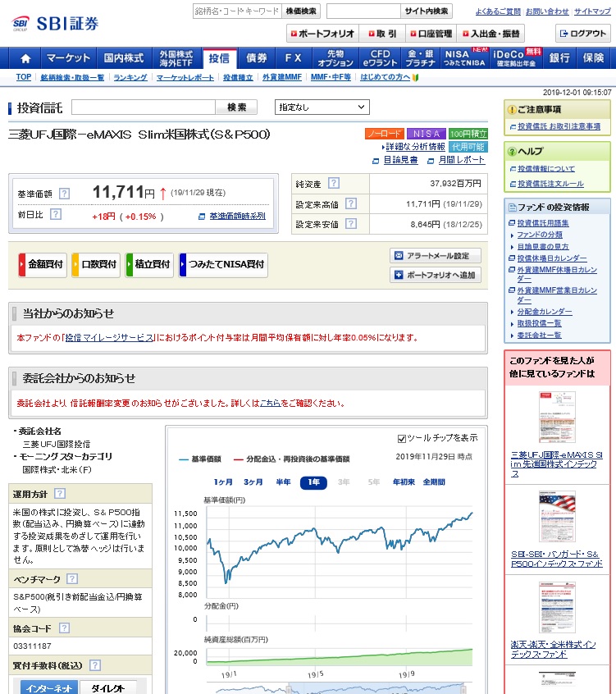Switch to the FX tab

[x=294, y=58]
